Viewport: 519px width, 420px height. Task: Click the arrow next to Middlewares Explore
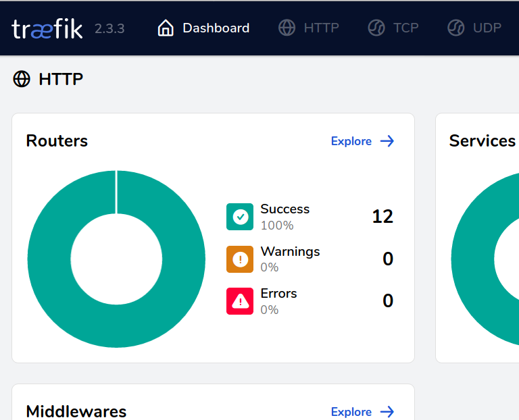point(387,412)
